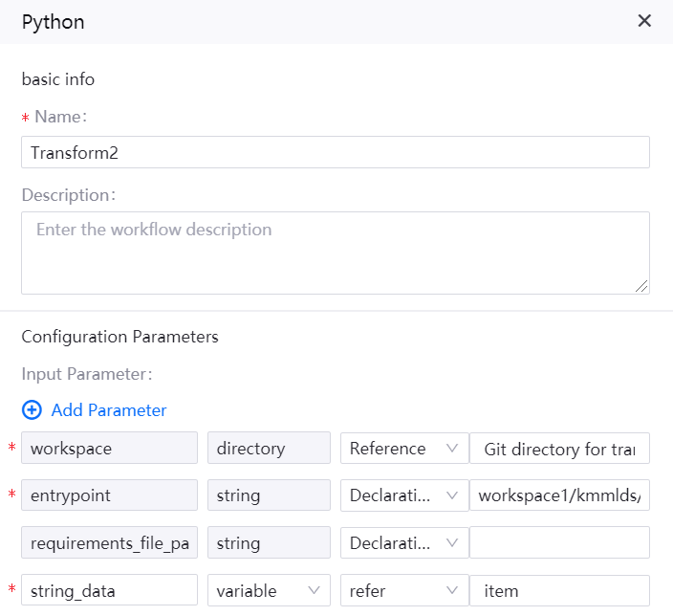
Task: Click the directory type field for workspace
Action: [x=268, y=449]
